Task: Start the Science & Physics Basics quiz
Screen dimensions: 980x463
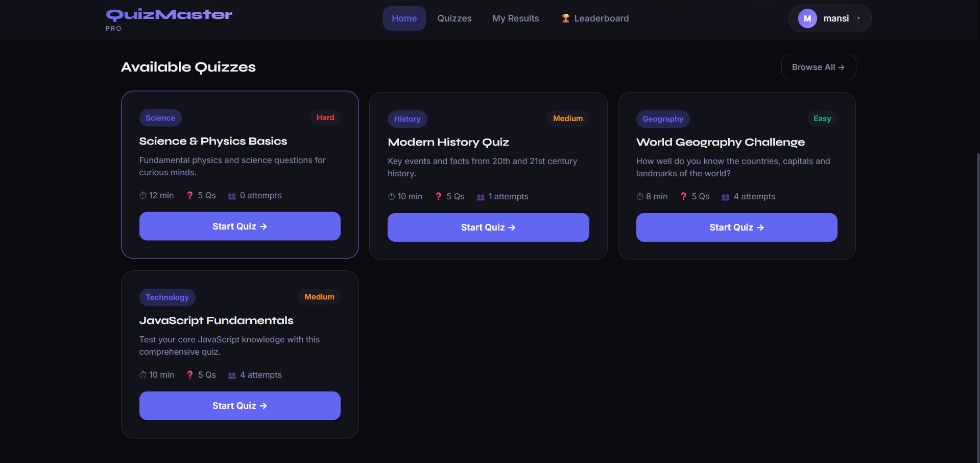Action: point(240,226)
